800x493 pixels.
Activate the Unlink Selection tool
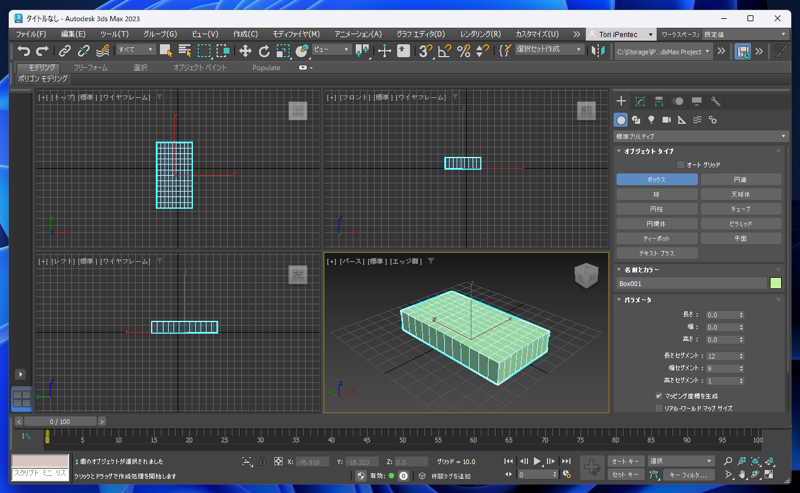pos(83,51)
